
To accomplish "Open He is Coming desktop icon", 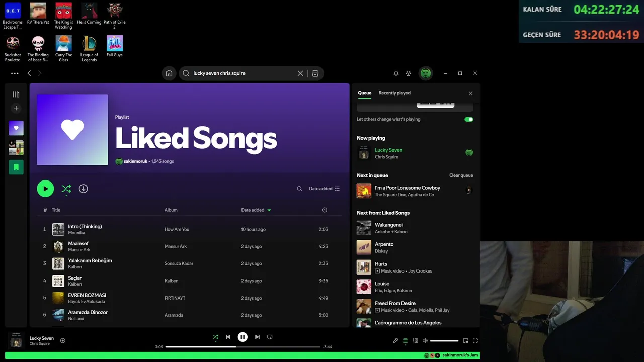I will point(89,14).
